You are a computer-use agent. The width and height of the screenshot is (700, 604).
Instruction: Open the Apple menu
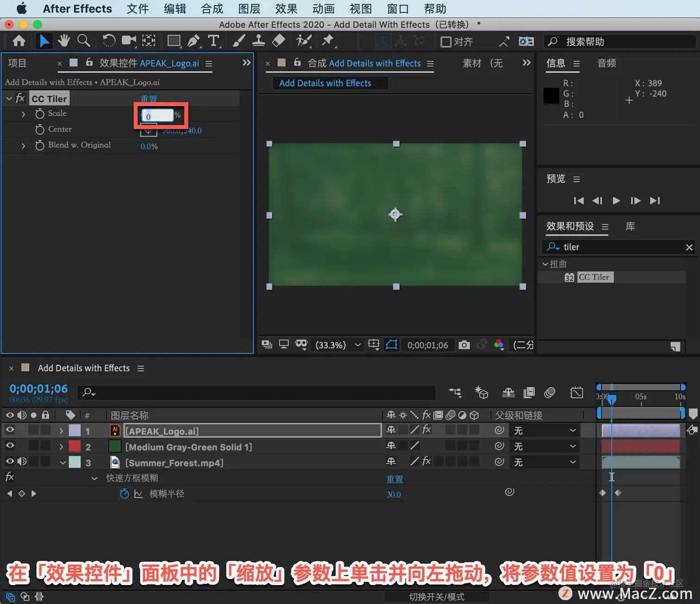click(21, 9)
